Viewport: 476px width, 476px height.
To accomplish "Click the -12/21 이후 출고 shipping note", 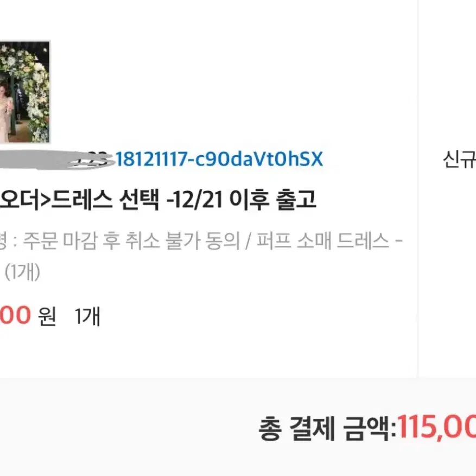I will [x=242, y=200].
